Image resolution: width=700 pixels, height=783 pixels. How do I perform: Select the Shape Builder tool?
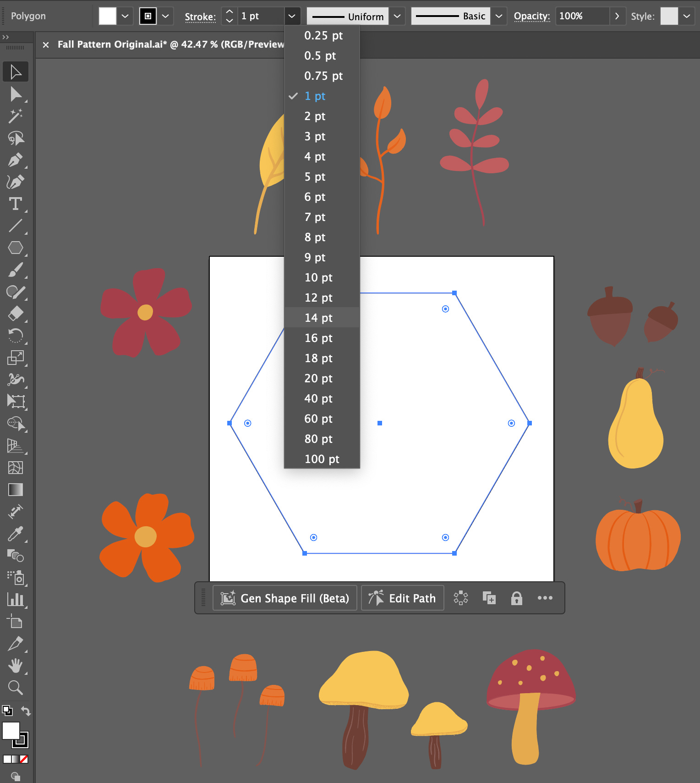coord(16,424)
